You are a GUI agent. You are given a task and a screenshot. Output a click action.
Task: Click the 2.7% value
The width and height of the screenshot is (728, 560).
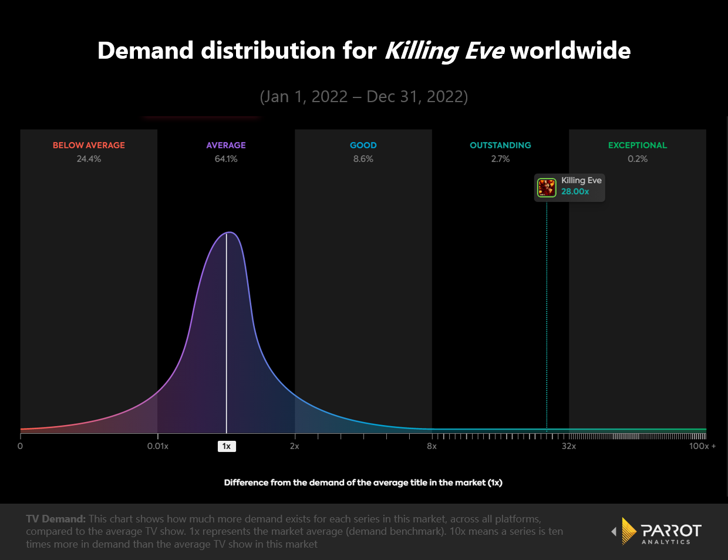[x=500, y=159]
